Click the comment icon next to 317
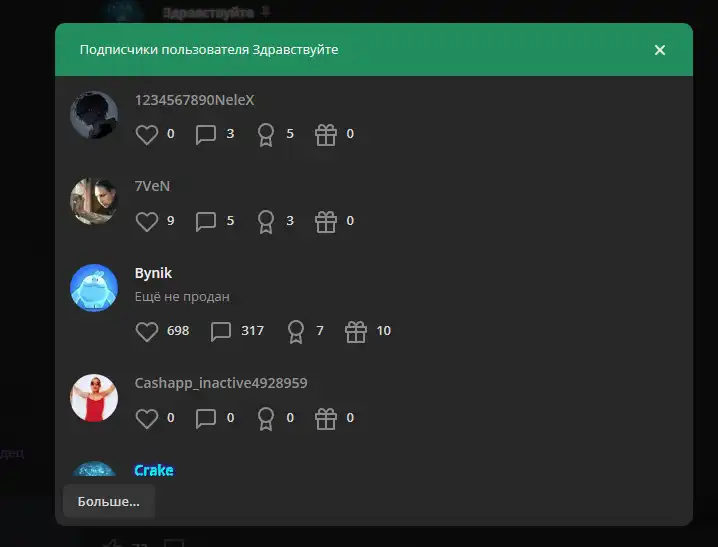The width and height of the screenshot is (718, 547). tap(221, 331)
